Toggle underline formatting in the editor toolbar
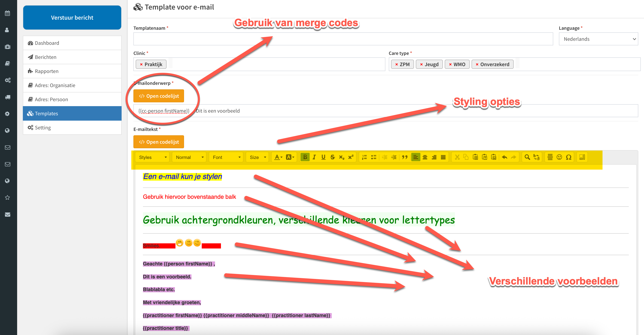Screen dimensions: 644x335 pos(323,157)
